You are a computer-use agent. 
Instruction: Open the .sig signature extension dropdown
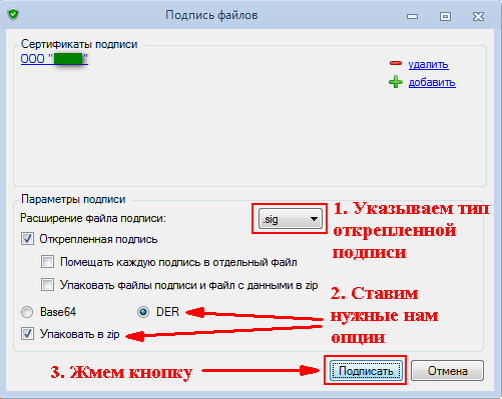click(290, 219)
